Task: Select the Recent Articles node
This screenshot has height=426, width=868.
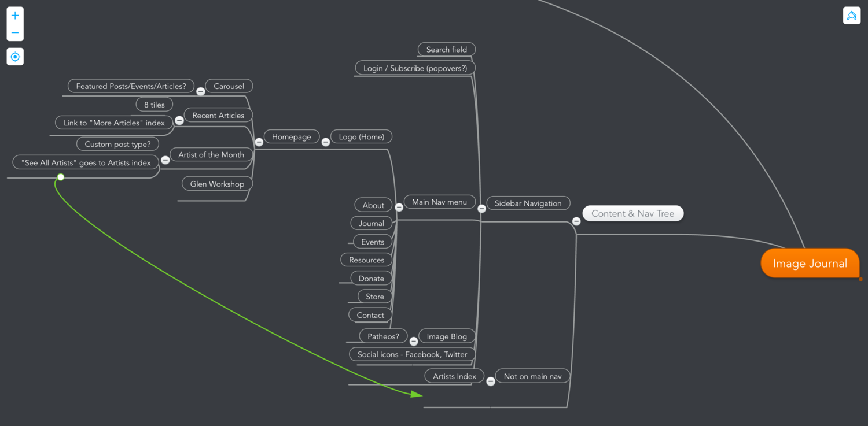Action: (x=218, y=115)
